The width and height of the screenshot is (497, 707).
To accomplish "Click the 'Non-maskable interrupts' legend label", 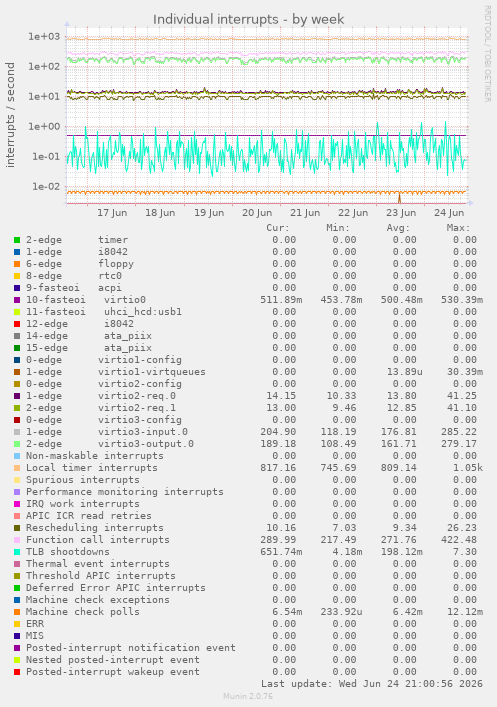I will pos(95,456).
